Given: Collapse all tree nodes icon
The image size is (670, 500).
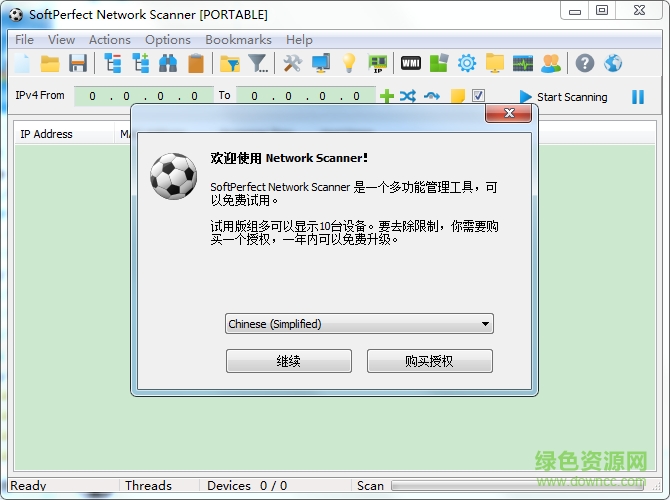Looking at the screenshot, I should tap(113, 63).
